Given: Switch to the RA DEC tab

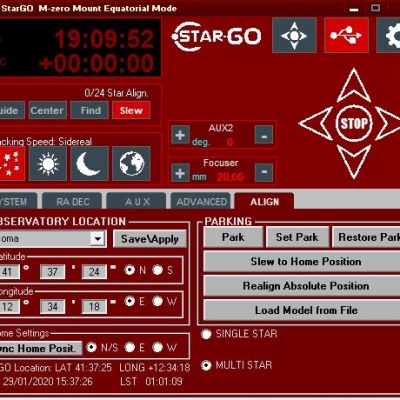Looking at the screenshot, I should click(x=72, y=201).
